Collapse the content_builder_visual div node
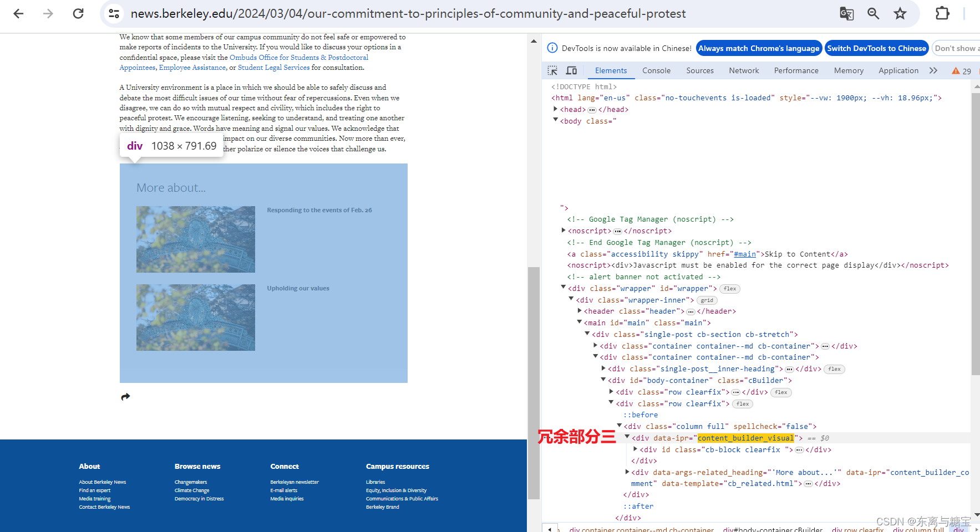The image size is (980, 532). coord(627,437)
